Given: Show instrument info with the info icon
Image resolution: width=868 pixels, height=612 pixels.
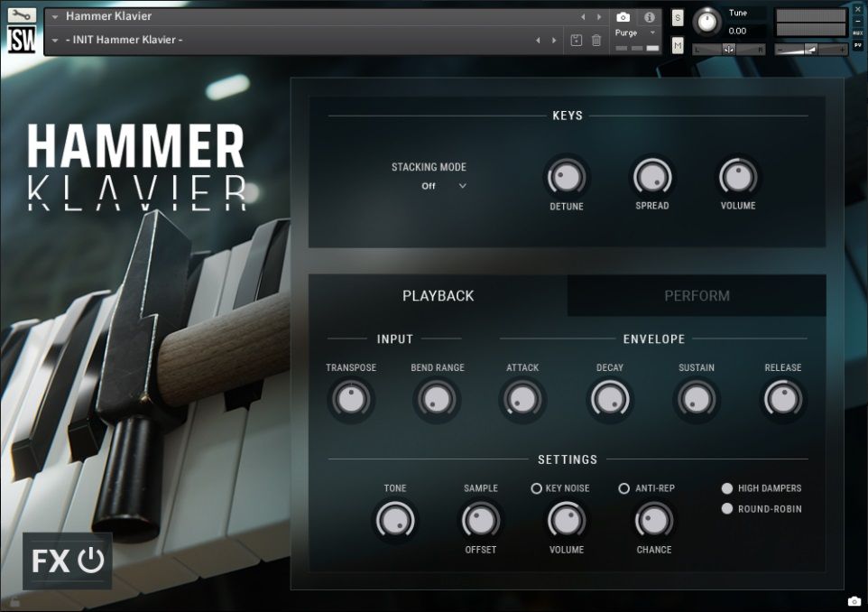Looking at the screenshot, I should point(650,17).
